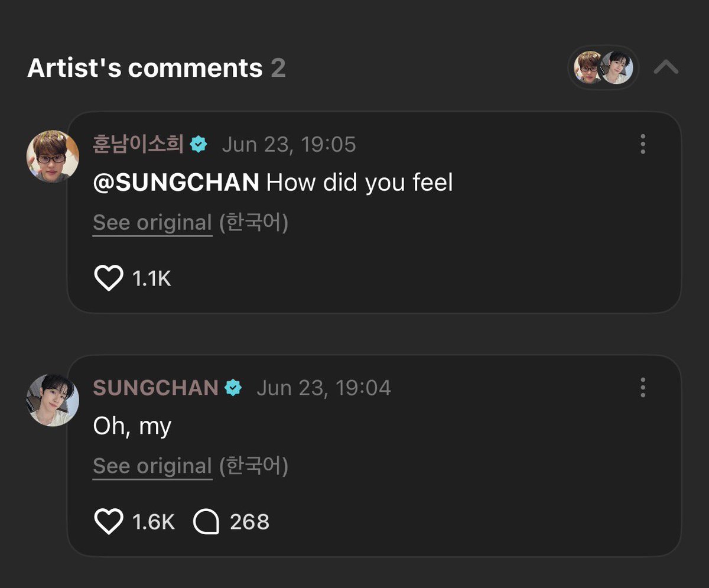This screenshot has width=709, height=588.
Task: Open three-dot menu on SUNGCHAN's comment
Action: [x=643, y=387]
